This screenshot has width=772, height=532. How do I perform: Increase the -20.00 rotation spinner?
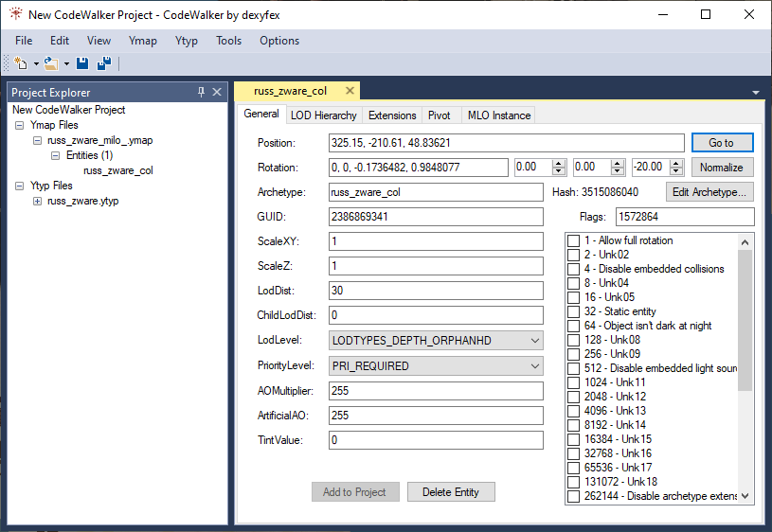tap(676, 164)
